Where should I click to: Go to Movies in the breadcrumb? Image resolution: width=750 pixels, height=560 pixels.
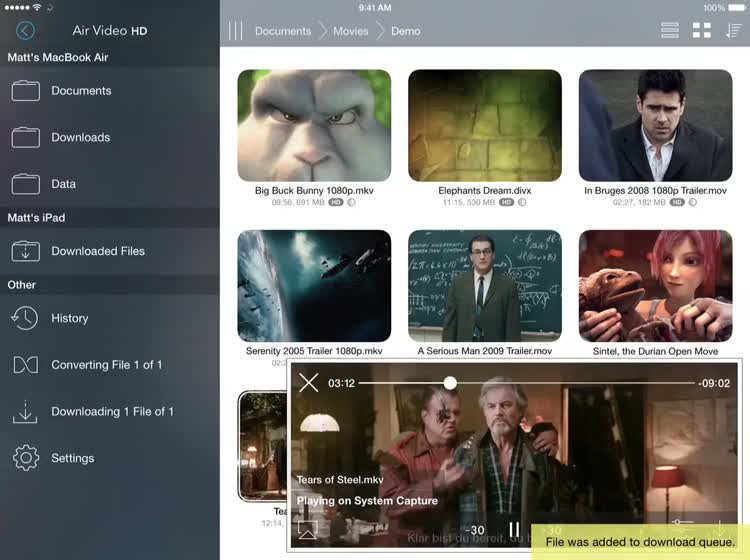[351, 31]
